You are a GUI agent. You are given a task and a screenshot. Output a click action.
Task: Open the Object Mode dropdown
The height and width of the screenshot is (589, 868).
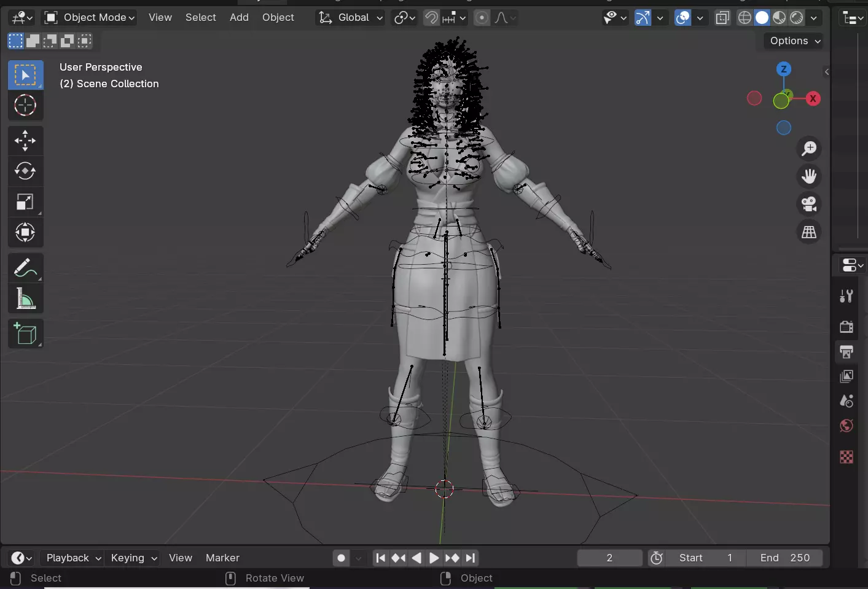[90, 17]
